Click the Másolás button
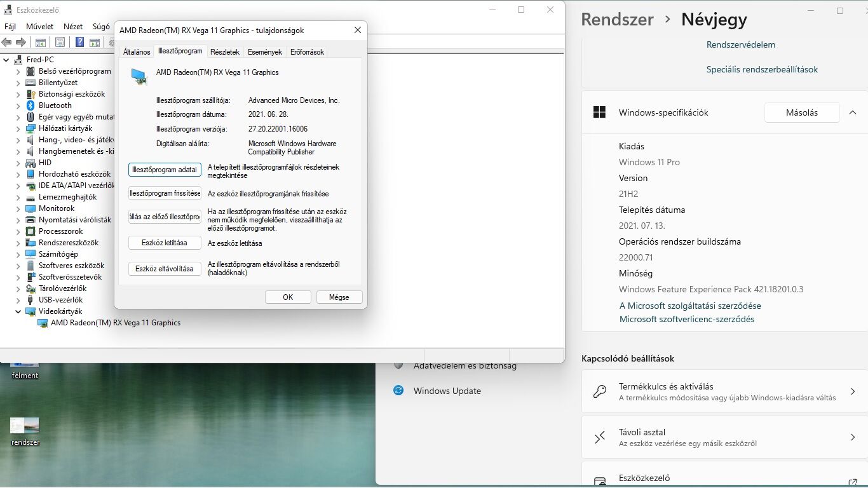The height and width of the screenshot is (488, 868). (802, 112)
